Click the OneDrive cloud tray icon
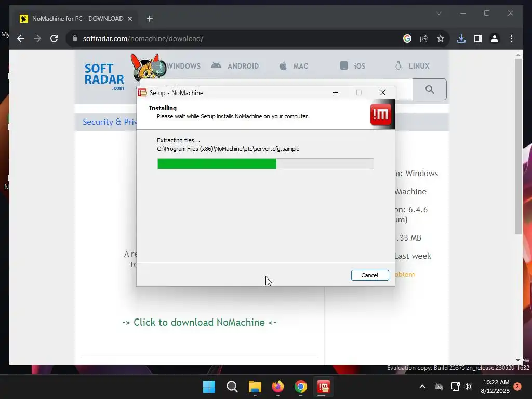The height and width of the screenshot is (399, 532). pos(439,387)
